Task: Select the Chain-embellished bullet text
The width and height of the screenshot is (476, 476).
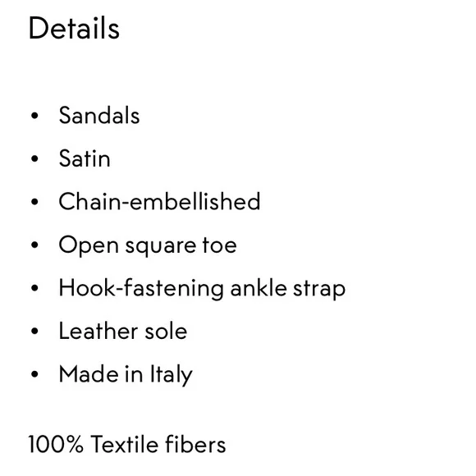Action: (159, 201)
